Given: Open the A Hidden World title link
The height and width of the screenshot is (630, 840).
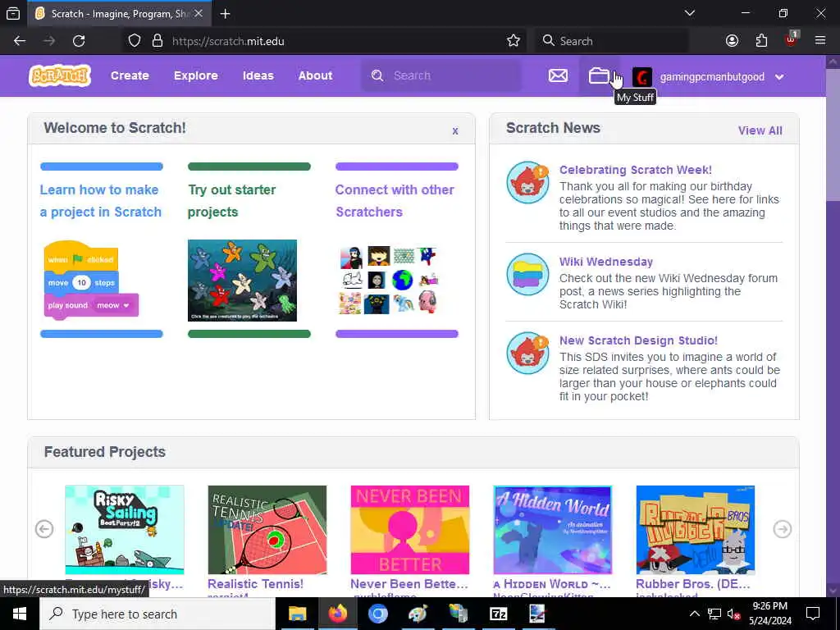Looking at the screenshot, I should [x=552, y=584].
